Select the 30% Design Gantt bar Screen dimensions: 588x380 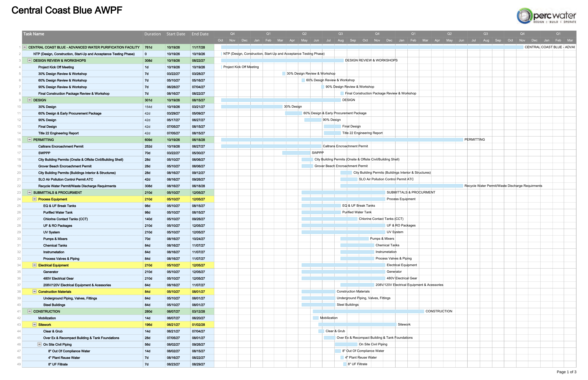click(x=252, y=107)
